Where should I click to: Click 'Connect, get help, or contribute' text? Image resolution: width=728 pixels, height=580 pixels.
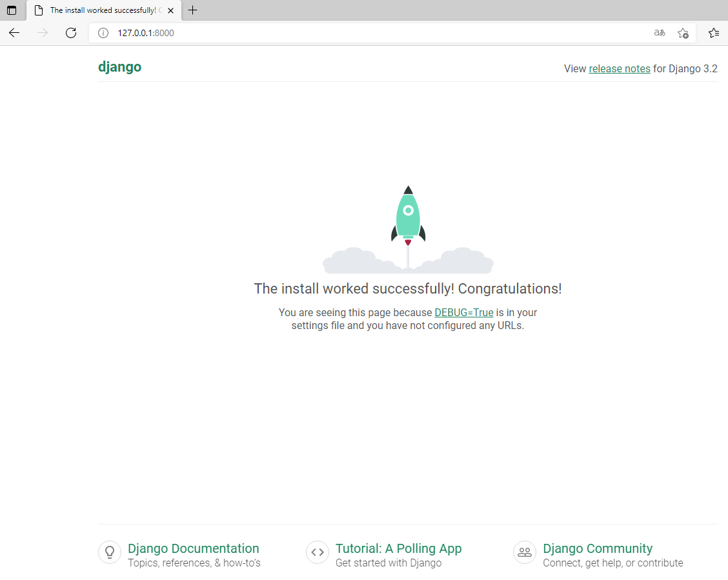click(613, 563)
